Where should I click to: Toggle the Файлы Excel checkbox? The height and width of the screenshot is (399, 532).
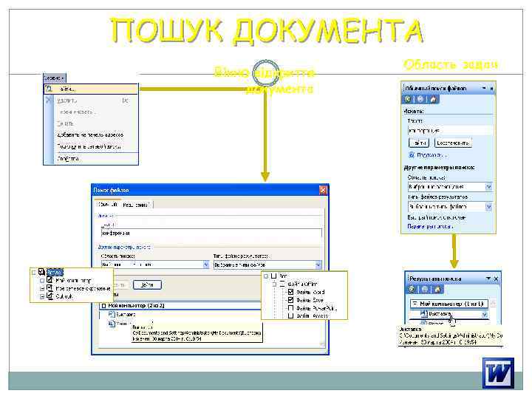tap(290, 300)
